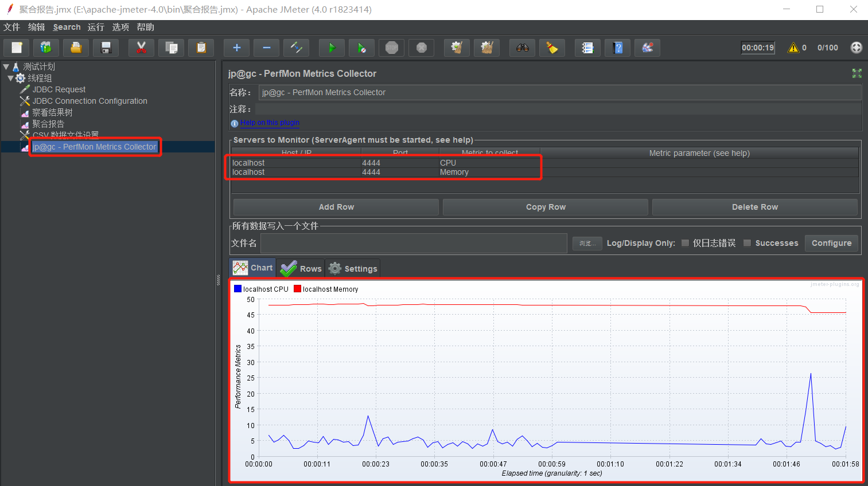Image resolution: width=868 pixels, height=486 pixels.
Task: Select jp@gc - PerfMon Metrics Collector tree node
Action: click(x=94, y=147)
